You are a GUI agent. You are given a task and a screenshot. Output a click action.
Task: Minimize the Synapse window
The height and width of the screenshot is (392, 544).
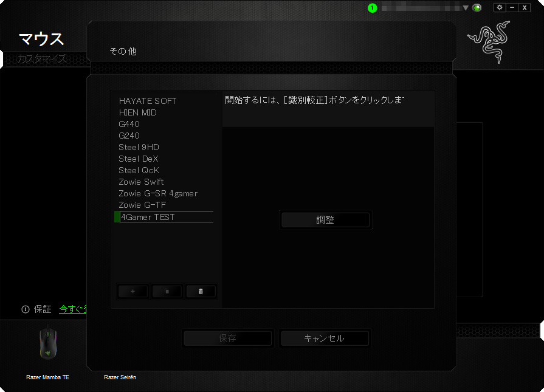click(512, 7)
